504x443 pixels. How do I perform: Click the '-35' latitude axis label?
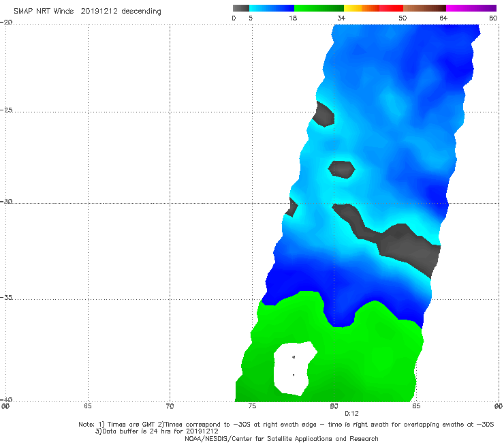tap(6, 297)
